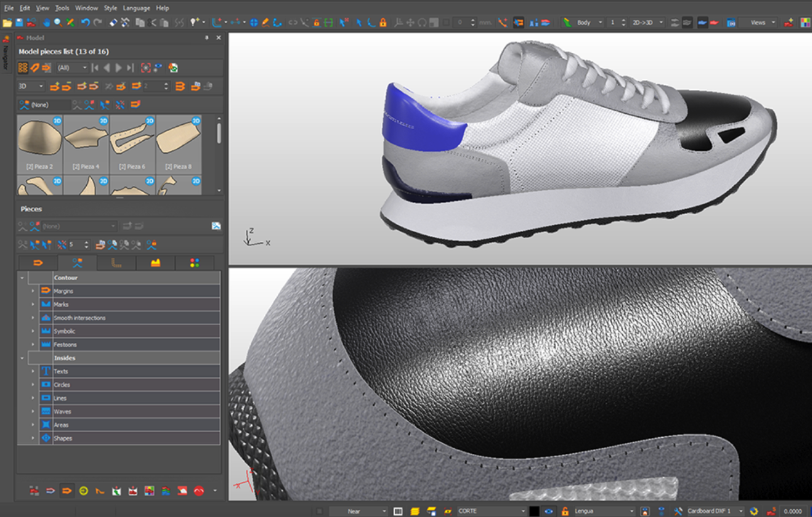Open the Help menu
The width and height of the screenshot is (812, 517).
(162, 8)
